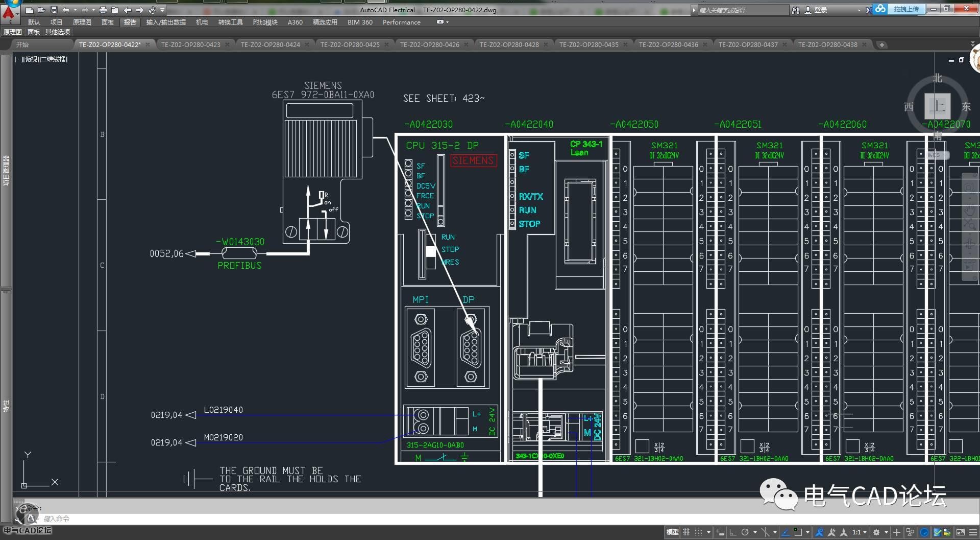Undo the last action

tap(66, 10)
